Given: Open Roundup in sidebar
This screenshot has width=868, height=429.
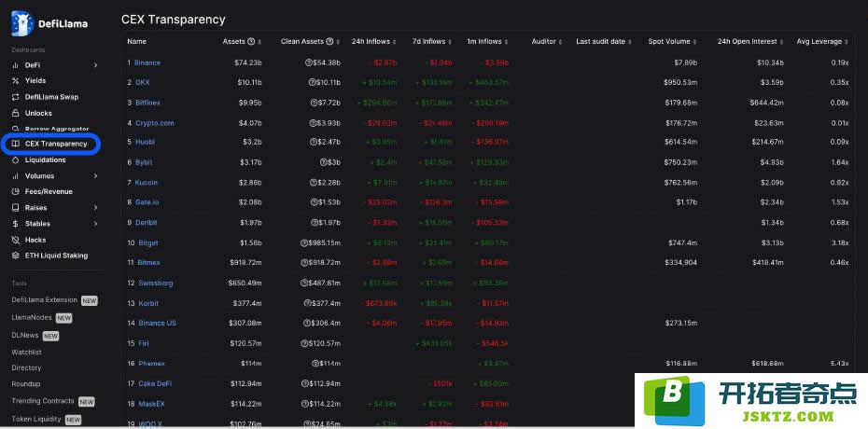Looking at the screenshot, I should coord(26,383).
